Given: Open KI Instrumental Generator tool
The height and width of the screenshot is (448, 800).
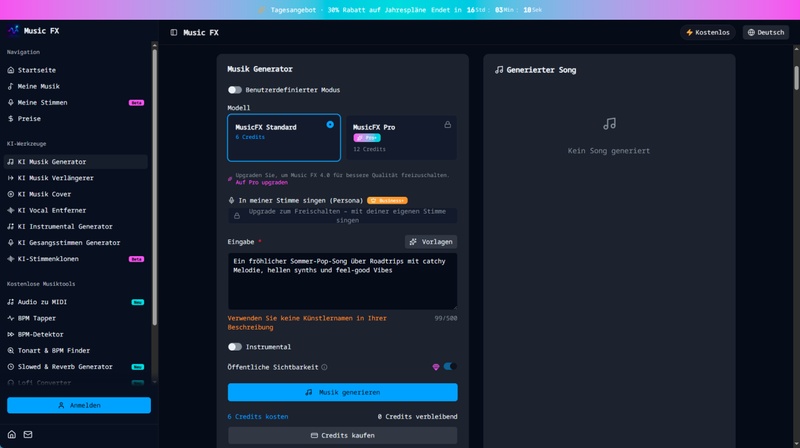Looking at the screenshot, I should click(x=76, y=227).
